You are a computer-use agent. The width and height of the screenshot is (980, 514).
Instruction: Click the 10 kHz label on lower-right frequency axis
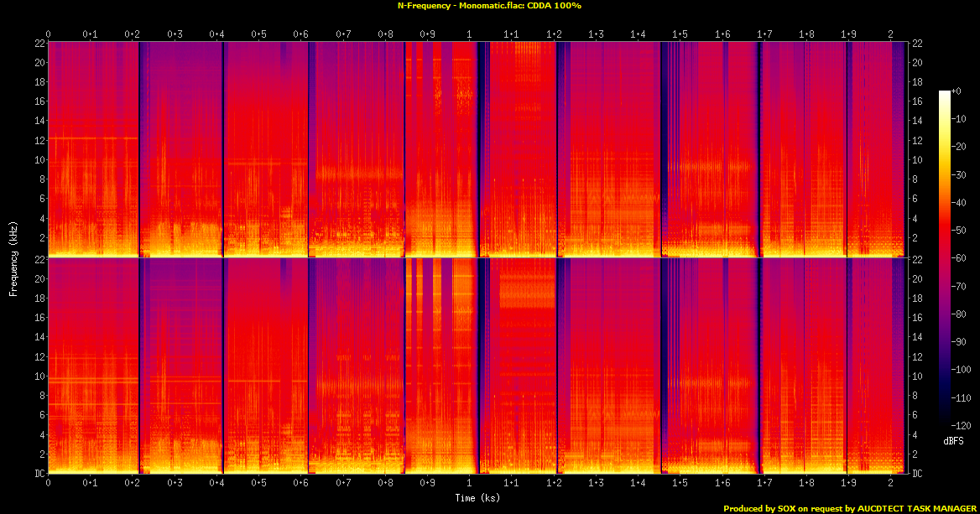point(916,376)
